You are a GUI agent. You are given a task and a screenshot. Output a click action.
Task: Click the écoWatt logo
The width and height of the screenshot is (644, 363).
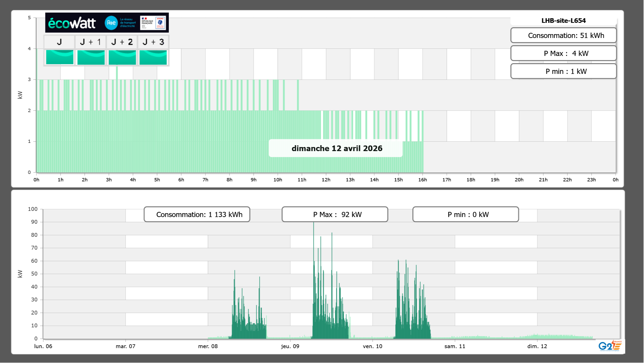point(72,23)
